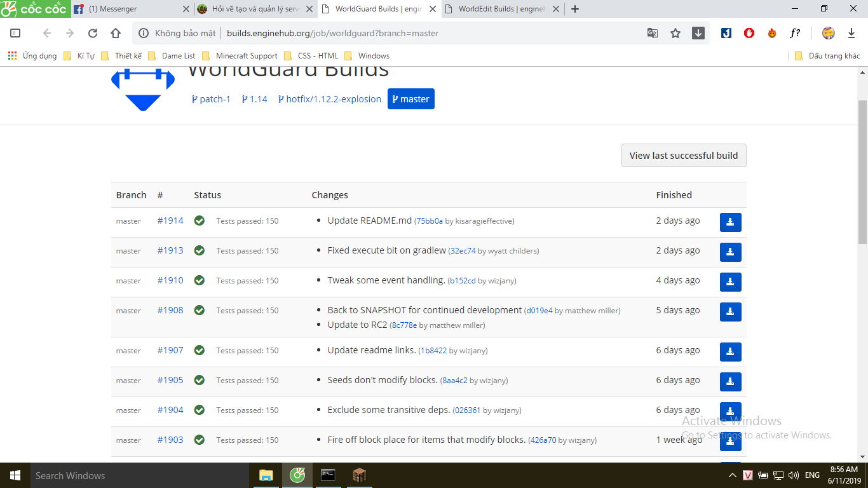Viewport: 868px width, 488px height.
Task: Download build #1910
Action: [730, 282]
